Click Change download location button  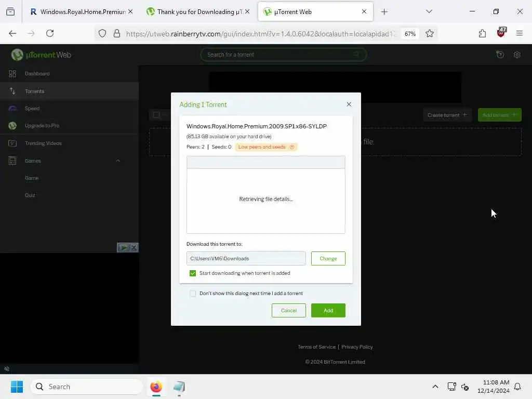[x=328, y=259]
